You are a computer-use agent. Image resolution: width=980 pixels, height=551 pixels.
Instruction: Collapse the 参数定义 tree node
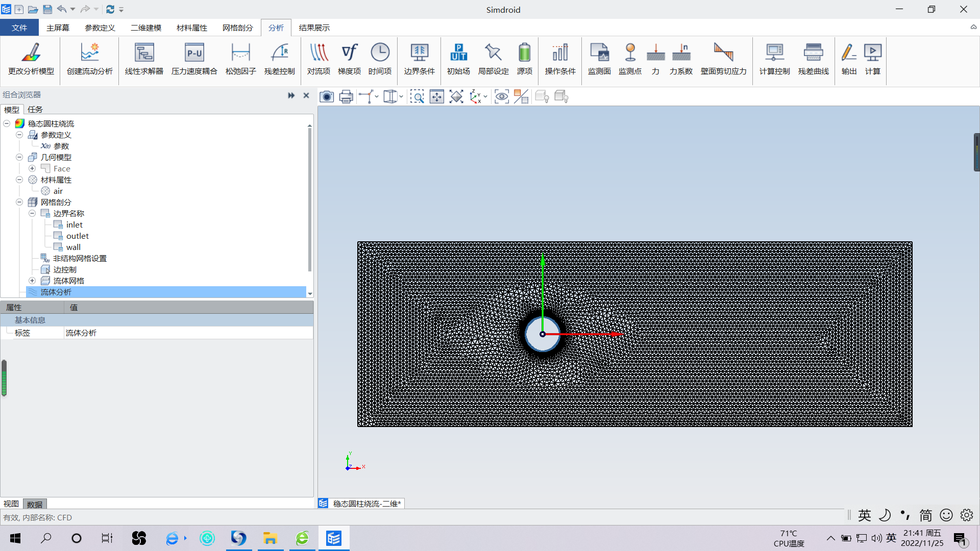pos(19,135)
